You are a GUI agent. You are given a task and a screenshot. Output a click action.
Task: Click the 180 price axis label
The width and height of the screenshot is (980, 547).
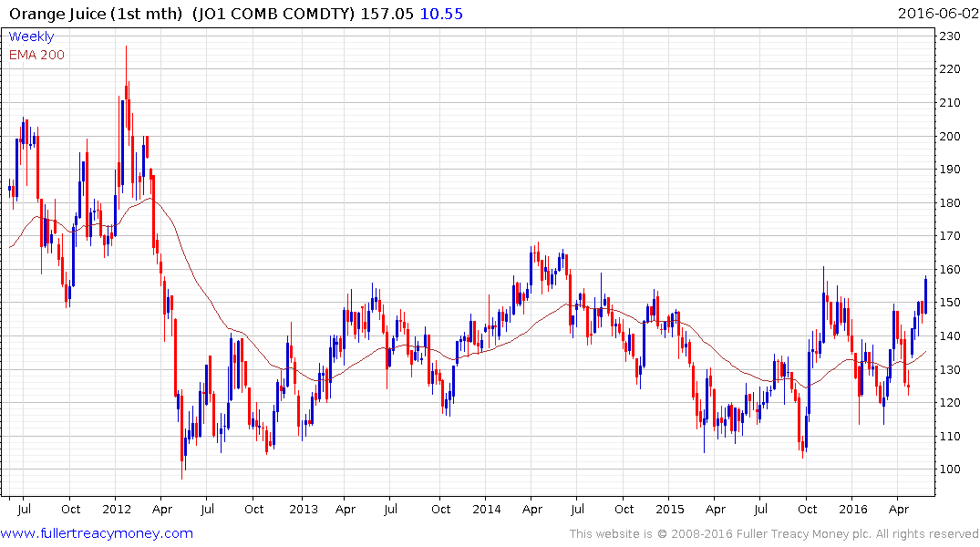(x=950, y=202)
